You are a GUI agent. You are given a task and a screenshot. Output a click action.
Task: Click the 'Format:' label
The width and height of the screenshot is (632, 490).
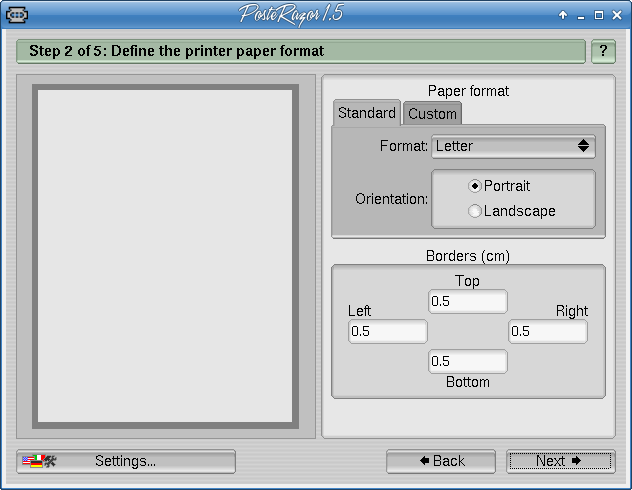(403, 146)
